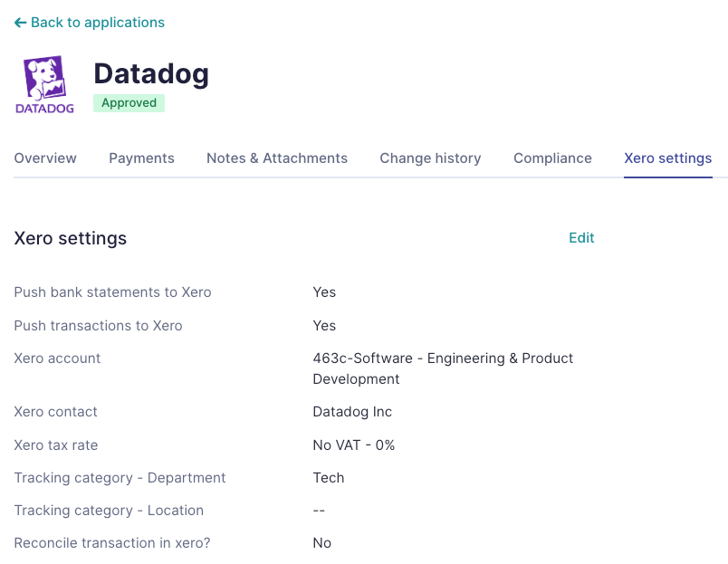Click the Xero settings section heading
The image size is (728, 564).
click(x=70, y=238)
